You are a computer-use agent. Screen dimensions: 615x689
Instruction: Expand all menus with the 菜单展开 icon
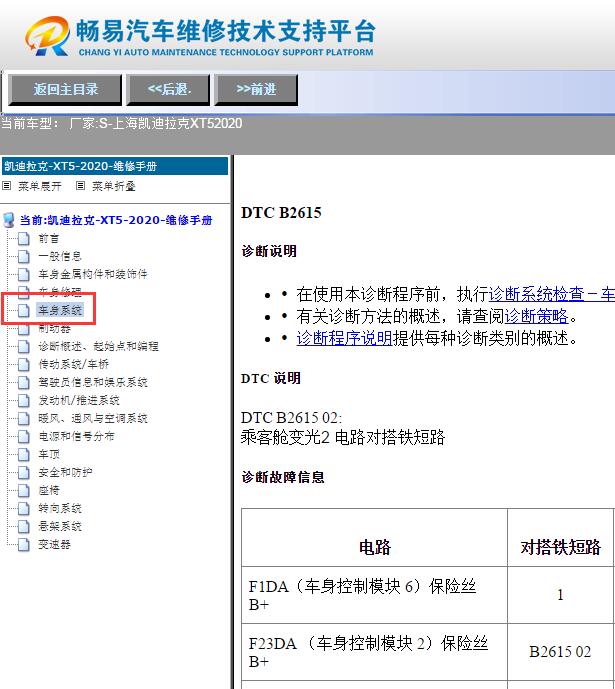pyautogui.click(x=7, y=186)
